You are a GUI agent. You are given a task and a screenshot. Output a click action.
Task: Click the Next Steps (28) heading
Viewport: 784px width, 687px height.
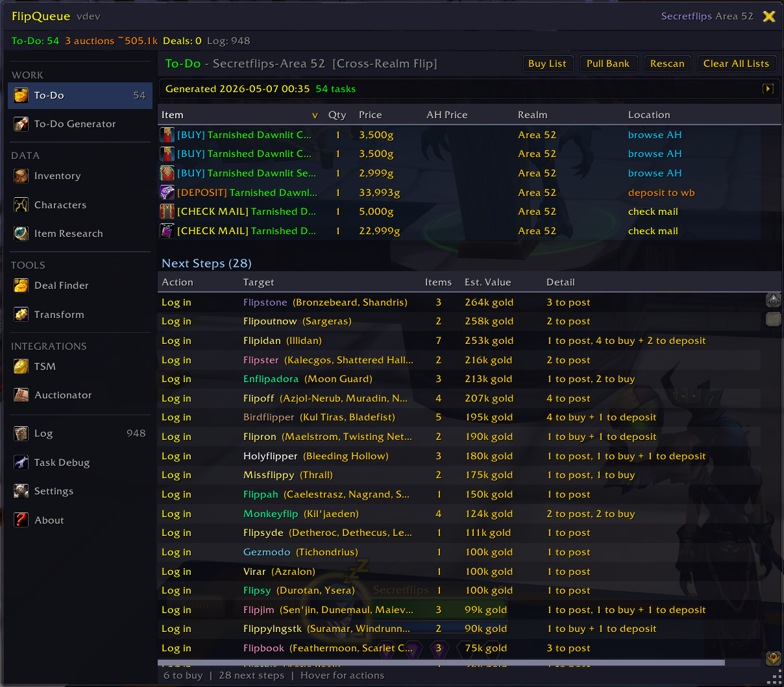point(206,263)
